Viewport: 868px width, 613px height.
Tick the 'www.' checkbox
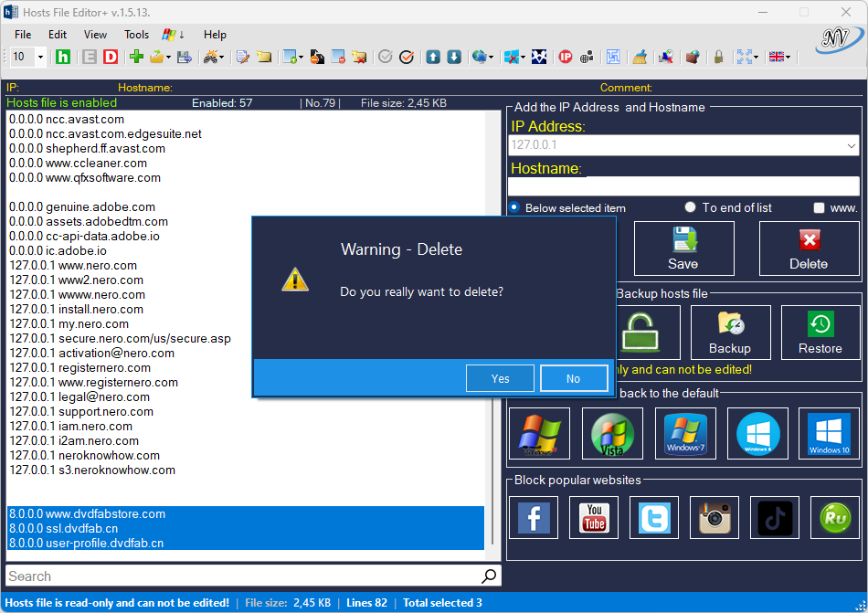(x=819, y=207)
